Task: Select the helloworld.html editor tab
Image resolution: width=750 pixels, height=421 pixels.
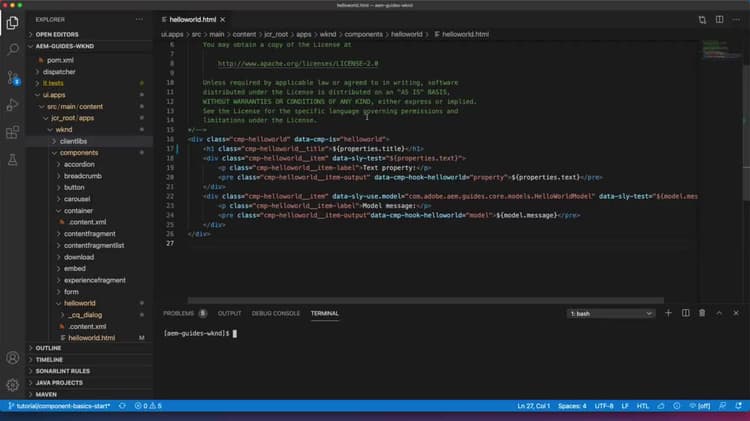Action: coord(192,20)
